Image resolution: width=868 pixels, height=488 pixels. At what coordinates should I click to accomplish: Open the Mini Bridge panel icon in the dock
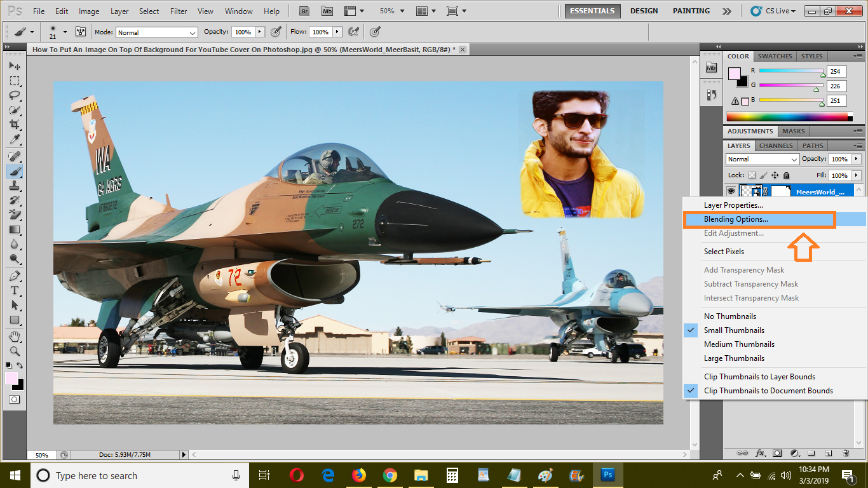click(712, 67)
